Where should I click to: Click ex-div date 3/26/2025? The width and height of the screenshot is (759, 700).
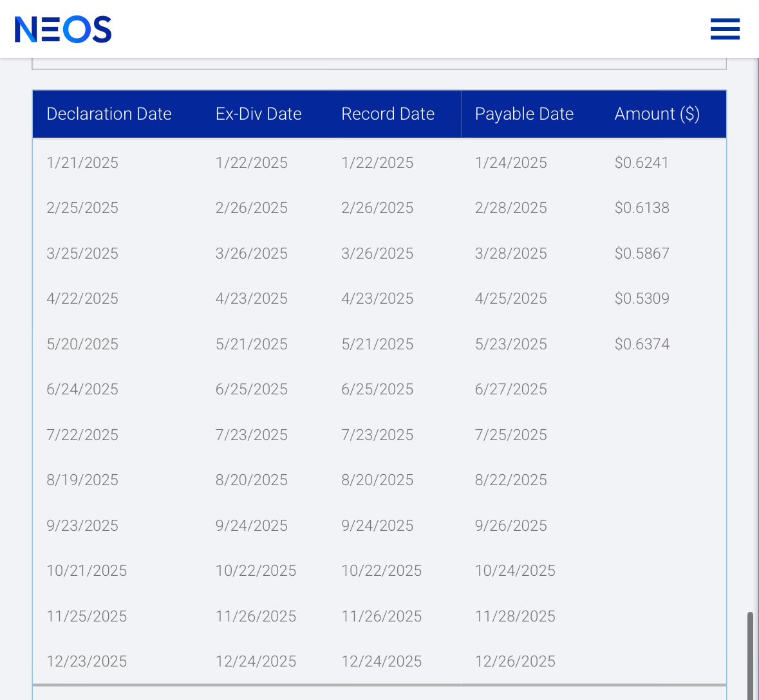pos(251,253)
